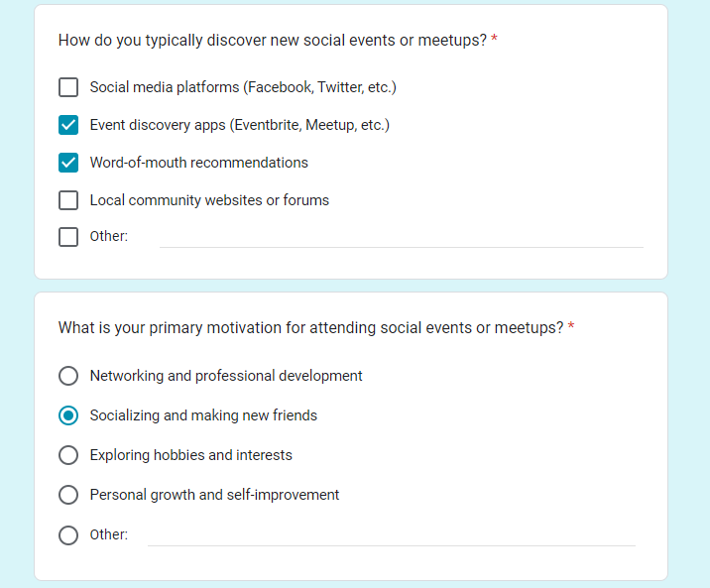Choose Exploring hobbies and interests option

coord(68,455)
